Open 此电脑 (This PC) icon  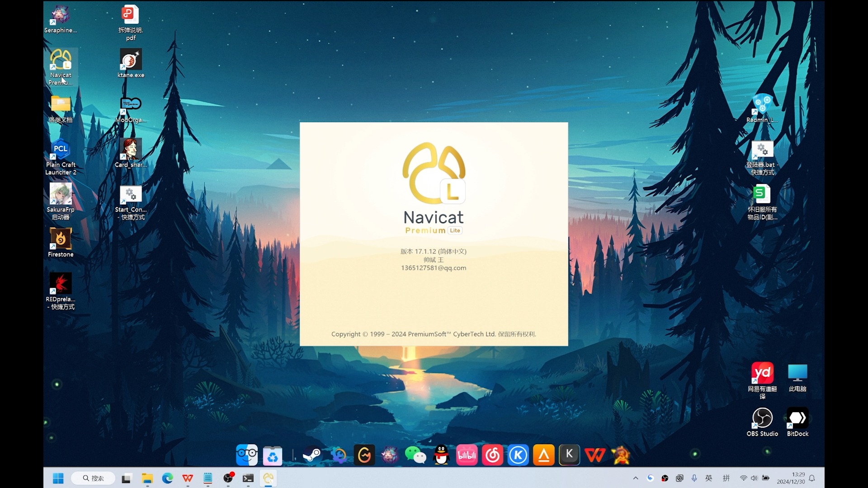point(797,378)
